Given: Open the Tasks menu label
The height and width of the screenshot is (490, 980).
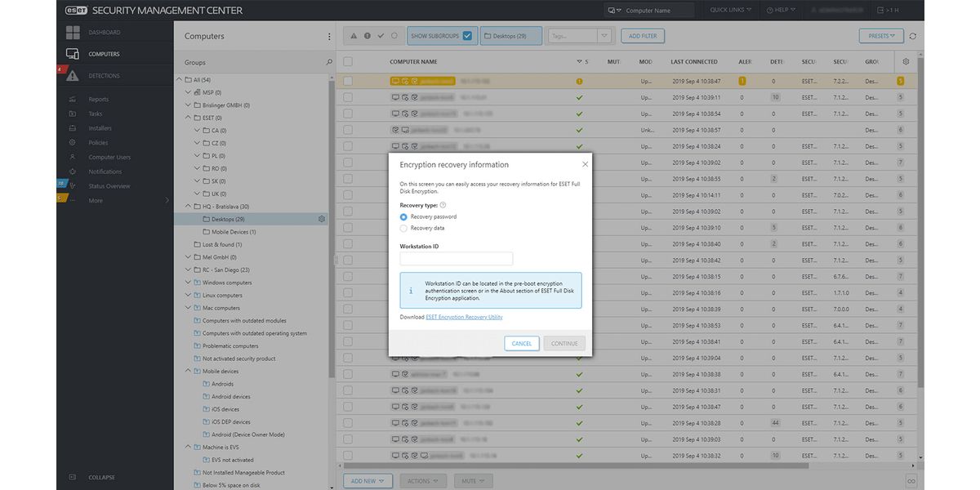Looking at the screenshot, I should coord(96,114).
